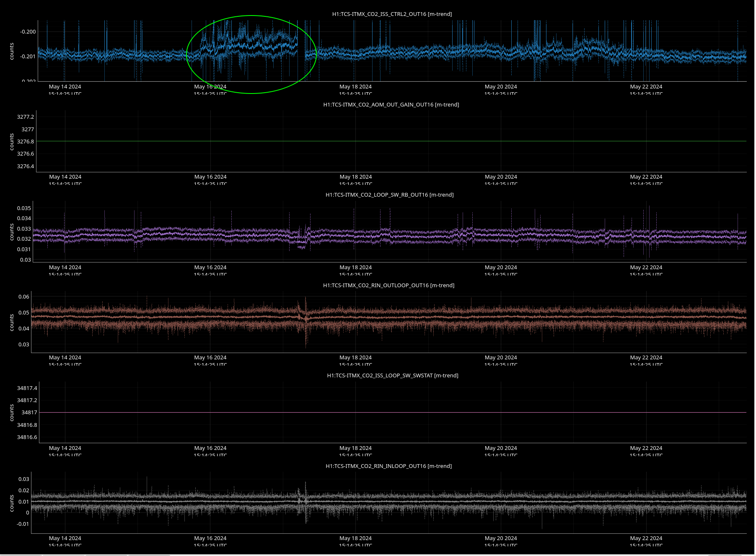Viewport: 756px width, 556px height.
Task: Select the H1:TCS-ITMX_CO2_AOM_OUT_GAIN_OUT16 plot title
Action: (391, 105)
